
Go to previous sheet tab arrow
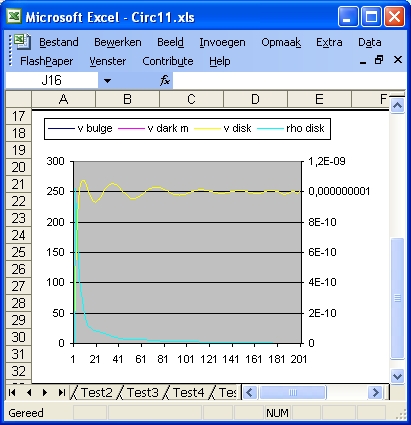pyautogui.click(x=29, y=392)
